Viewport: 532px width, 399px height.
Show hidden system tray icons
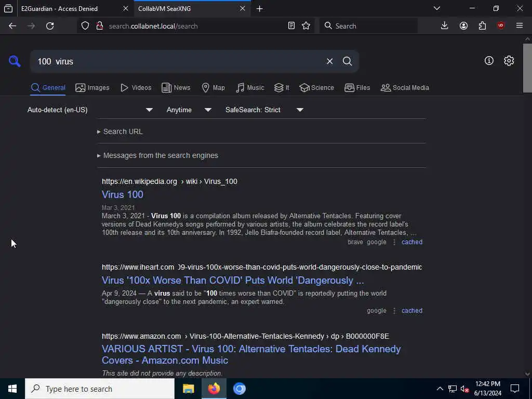point(440,389)
